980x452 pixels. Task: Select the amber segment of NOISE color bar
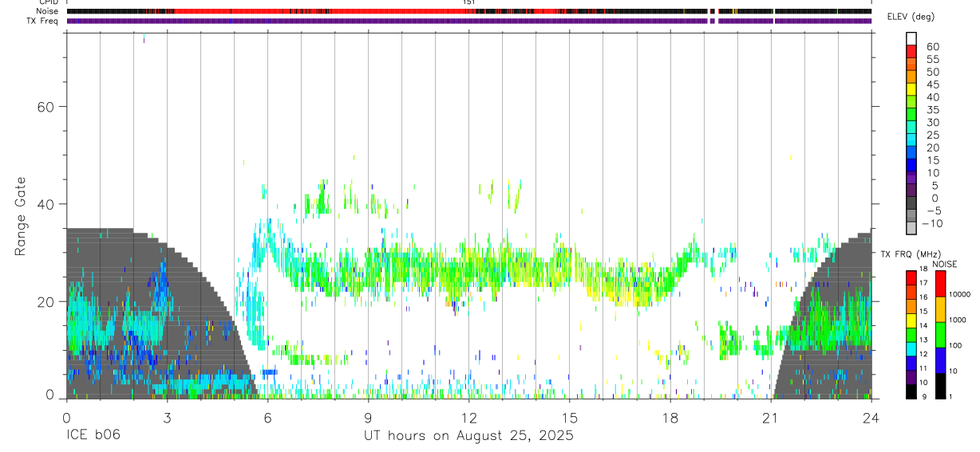click(941, 309)
